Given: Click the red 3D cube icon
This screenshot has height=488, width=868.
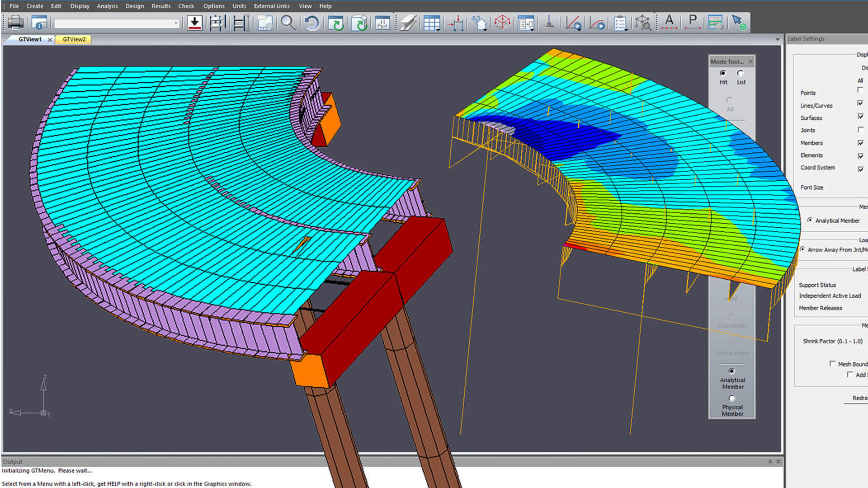Looking at the screenshot, I should 502,23.
